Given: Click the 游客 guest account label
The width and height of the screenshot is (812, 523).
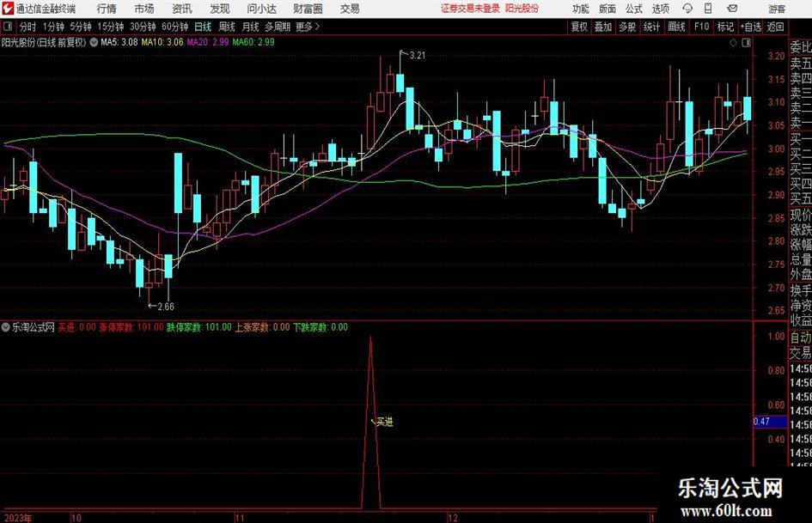Looking at the screenshot, I should click(x=776, y=9).
